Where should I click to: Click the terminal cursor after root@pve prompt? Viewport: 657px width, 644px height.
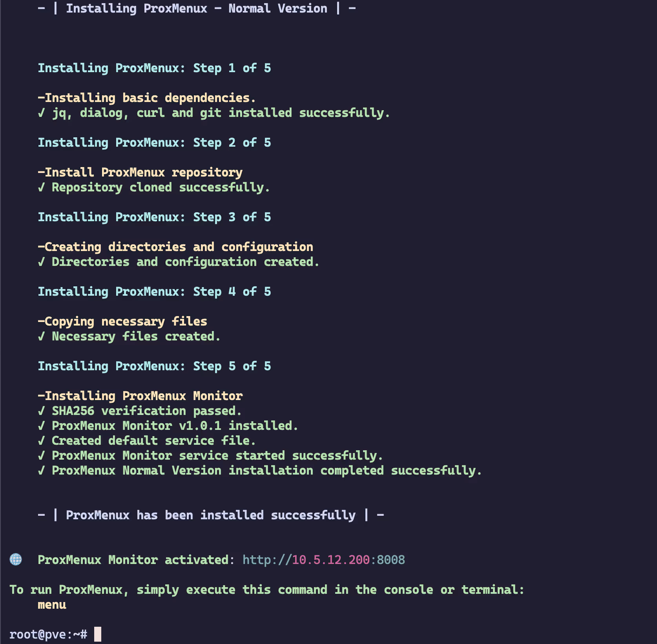pyautogui.click(x=98, y=634)
